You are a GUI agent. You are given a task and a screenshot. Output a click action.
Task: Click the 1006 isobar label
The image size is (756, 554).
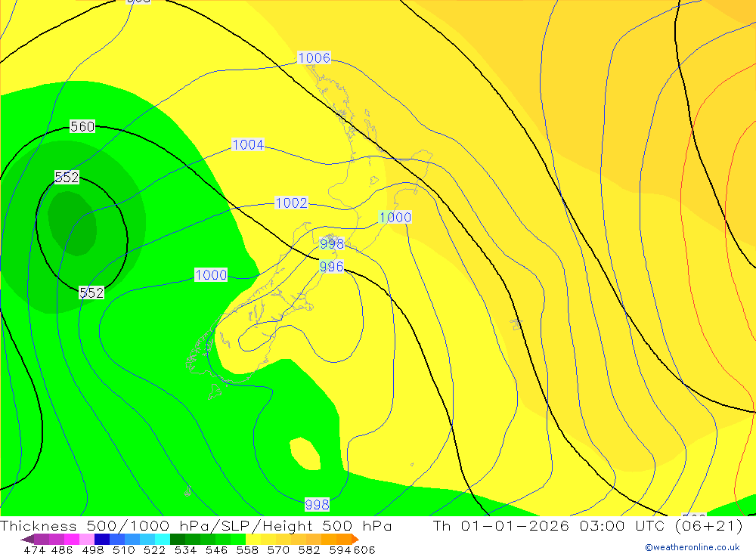314,58
